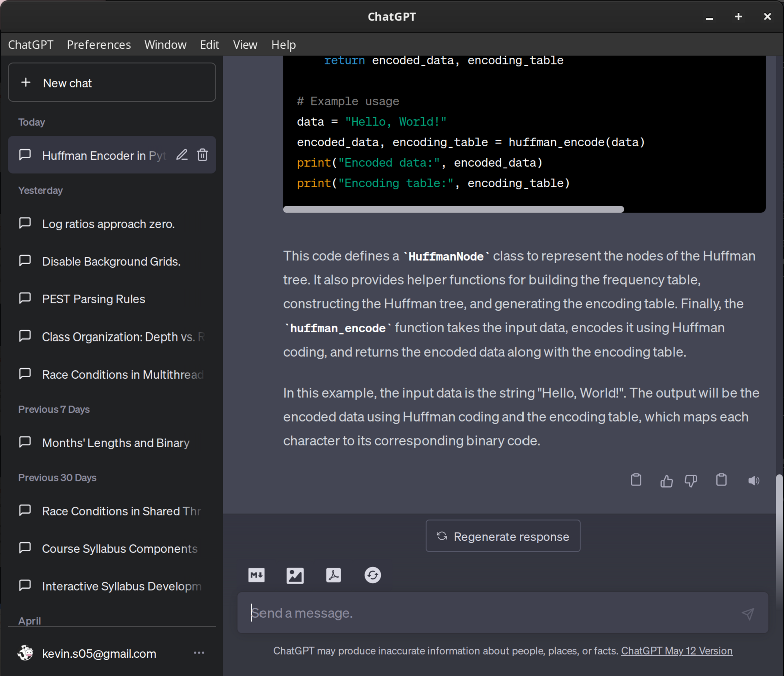Click Regenerate response button
The image size is (784, 676).
[x=503, y=536]
